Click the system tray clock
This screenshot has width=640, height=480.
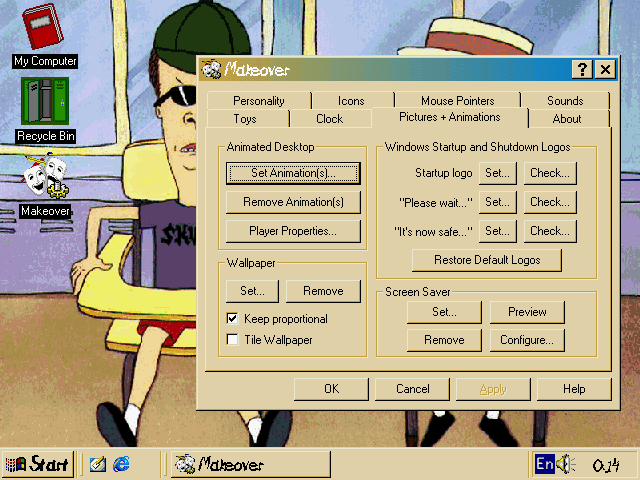606,465
